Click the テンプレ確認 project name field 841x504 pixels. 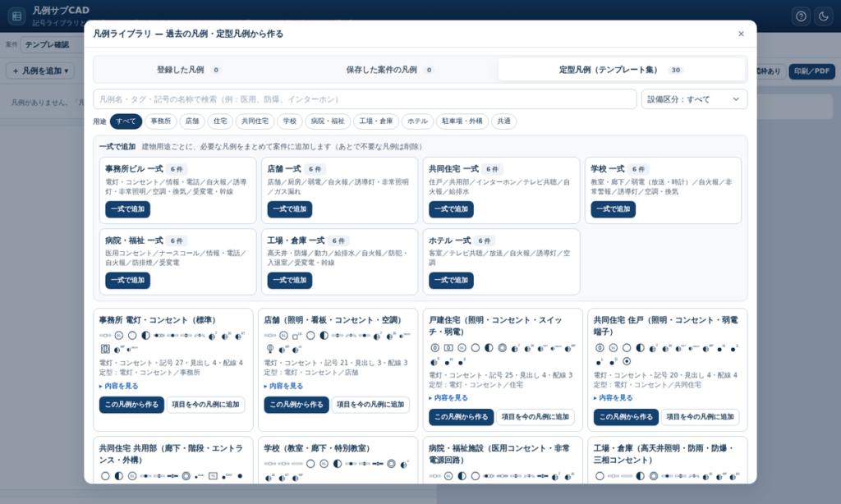coord(52,44)
